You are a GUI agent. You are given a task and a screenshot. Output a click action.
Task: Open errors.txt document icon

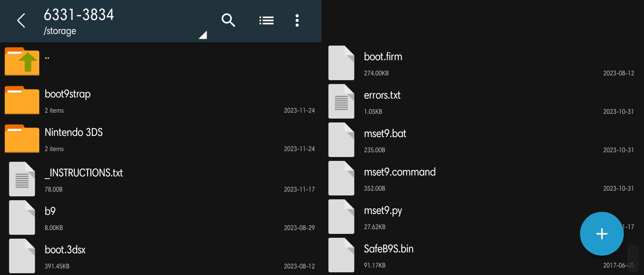341,101
